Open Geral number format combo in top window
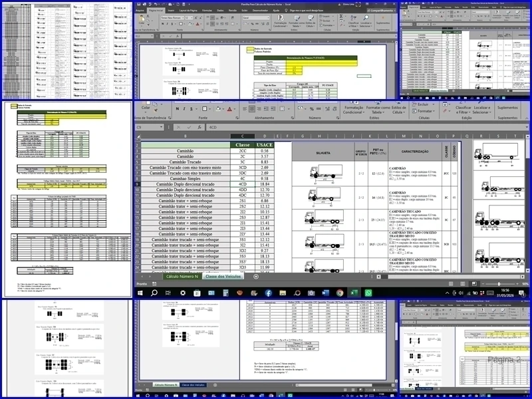This screenshot has height=399, width=532. coord(256,18)
